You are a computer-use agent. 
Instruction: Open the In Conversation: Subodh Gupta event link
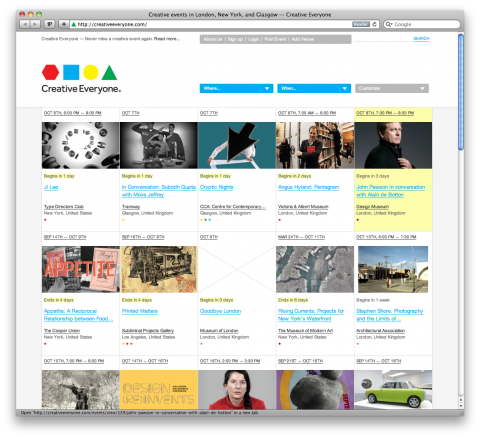159,191
